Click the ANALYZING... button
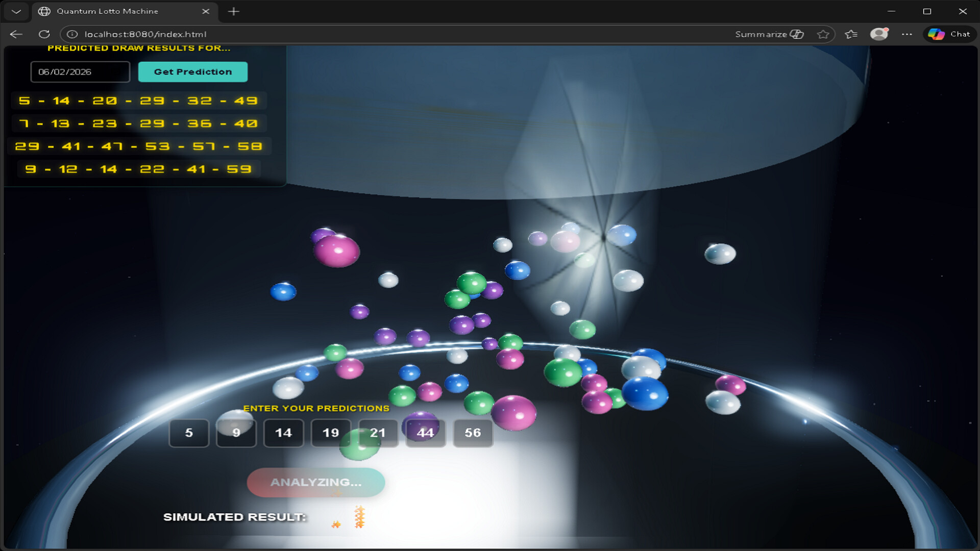The height and width of the screenshot is (551, 980). pyautogui.click(x=315, y=482)
